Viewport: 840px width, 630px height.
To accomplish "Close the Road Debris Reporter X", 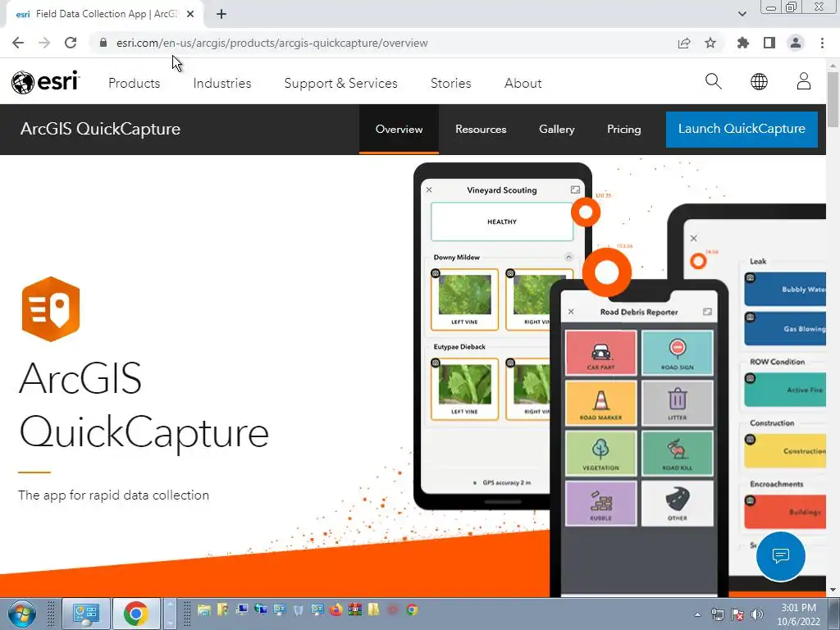I will [571, 312].
